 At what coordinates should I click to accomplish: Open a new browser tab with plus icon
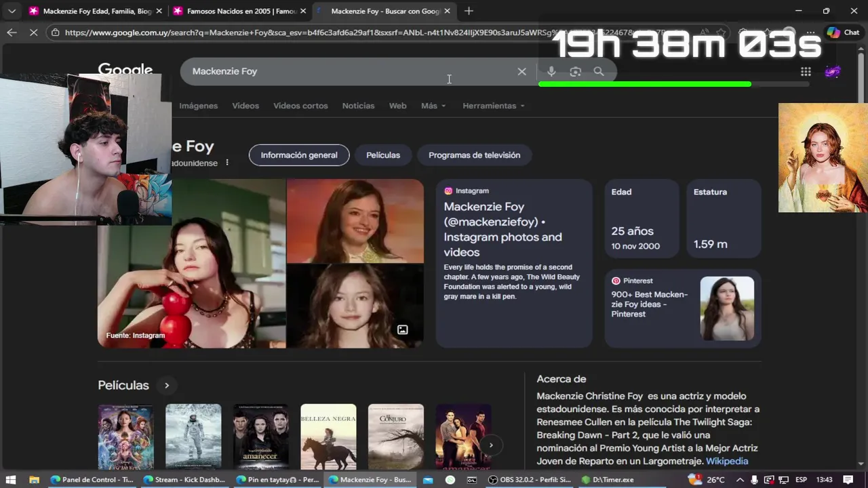pos(469,11)
